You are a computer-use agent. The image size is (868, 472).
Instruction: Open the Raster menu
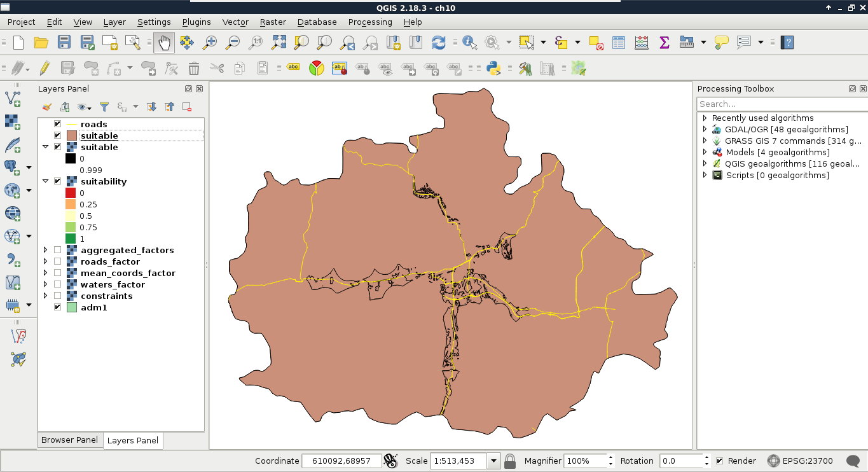[x=273, y=22]
